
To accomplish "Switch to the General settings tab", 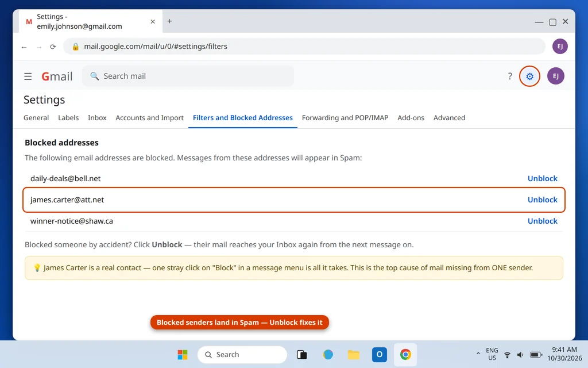I will tap(36, 118).
